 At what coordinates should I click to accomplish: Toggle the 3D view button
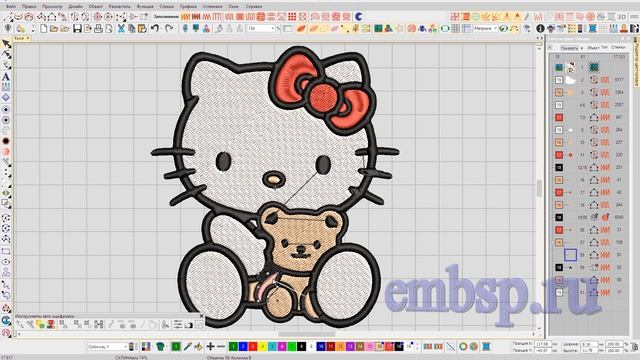[622, 17]
